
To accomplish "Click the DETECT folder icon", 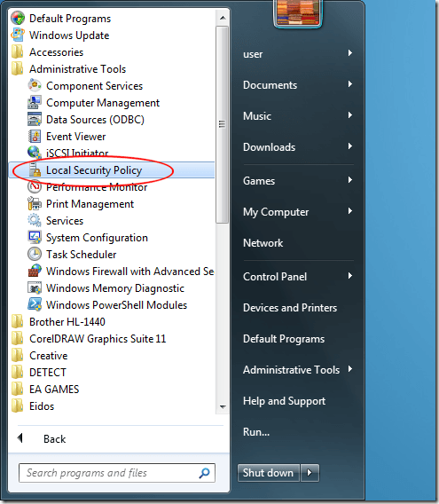I will click(18, 372).
